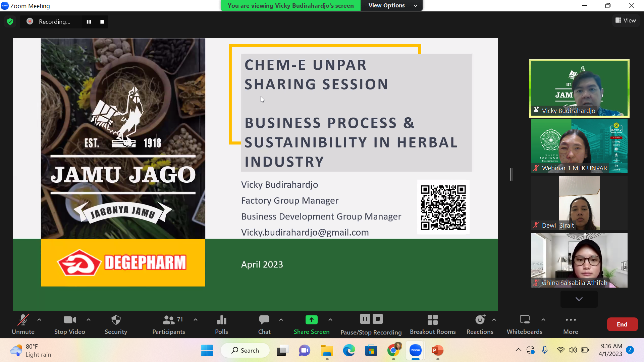
Task: Open the Polls panel
Action: (x=221, y=324)
